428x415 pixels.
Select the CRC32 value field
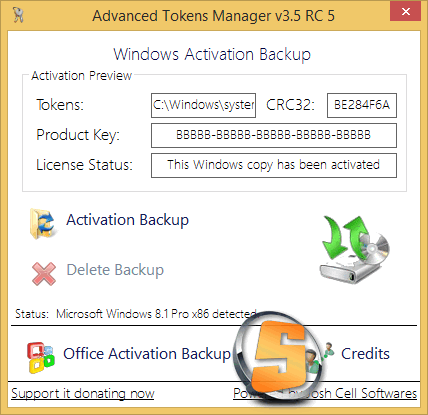pyautogui.click(x=362, y=105)
